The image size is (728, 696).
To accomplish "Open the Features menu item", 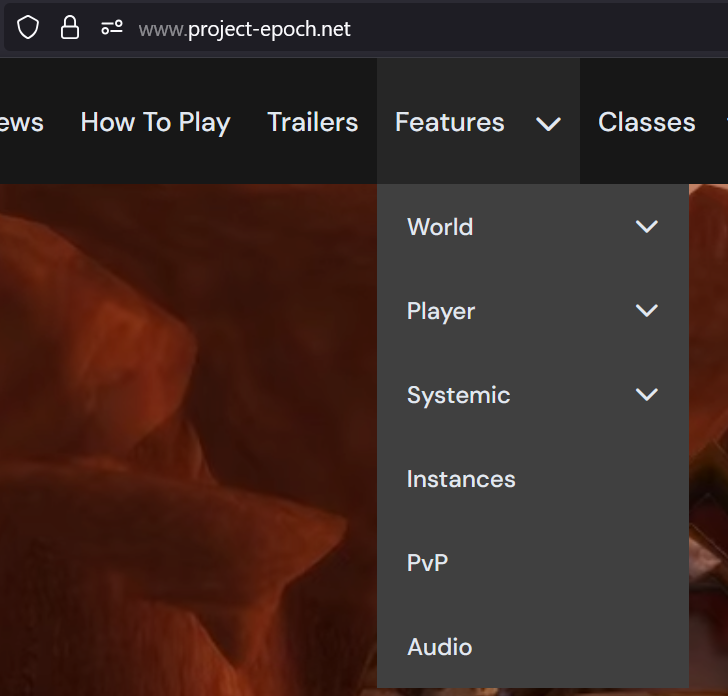I will pos(449,122).
